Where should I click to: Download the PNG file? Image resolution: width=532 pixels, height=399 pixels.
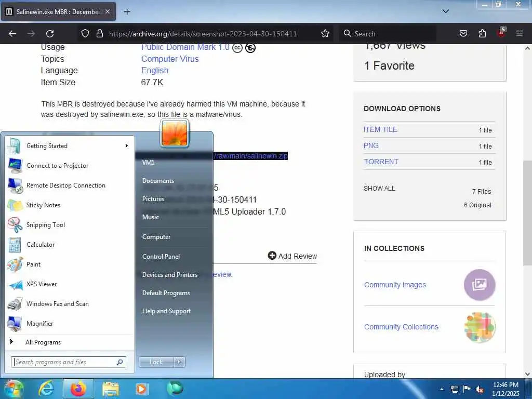371,145
